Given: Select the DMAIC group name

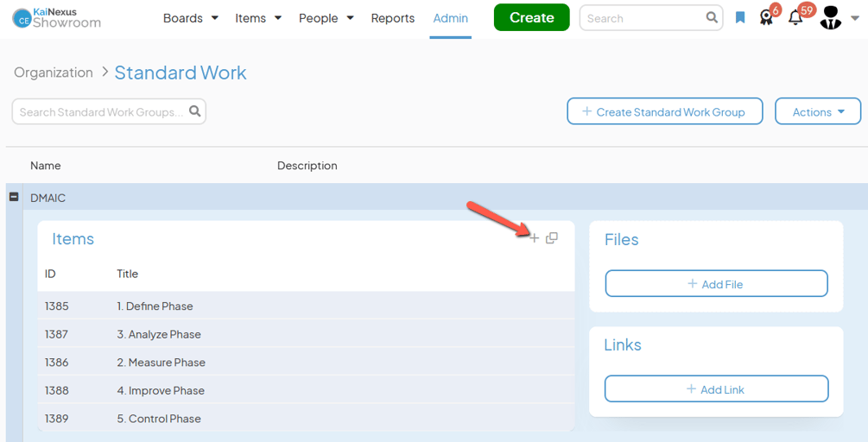Looking at the screenshot, I should 48,198.
